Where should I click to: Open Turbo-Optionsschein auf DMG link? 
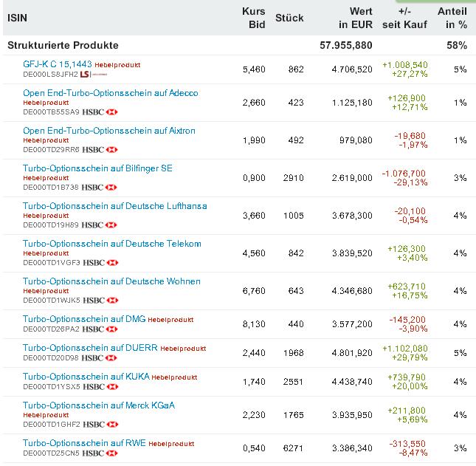84,319
